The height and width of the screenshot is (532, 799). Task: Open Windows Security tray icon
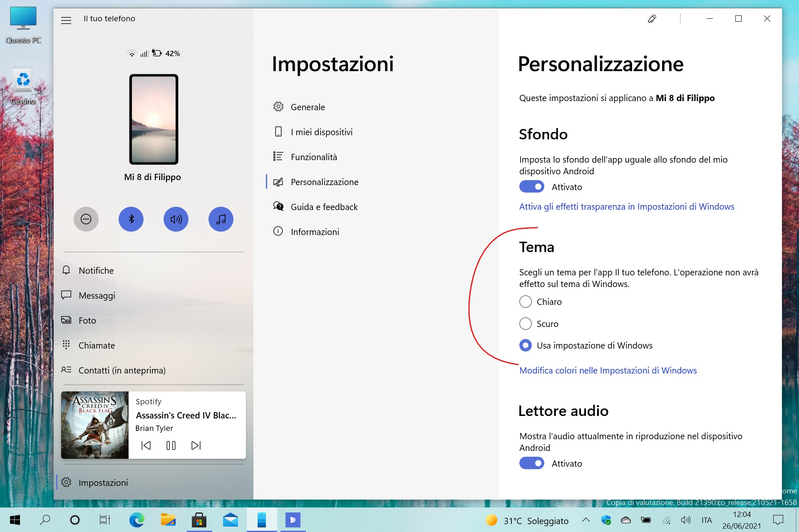606,520
